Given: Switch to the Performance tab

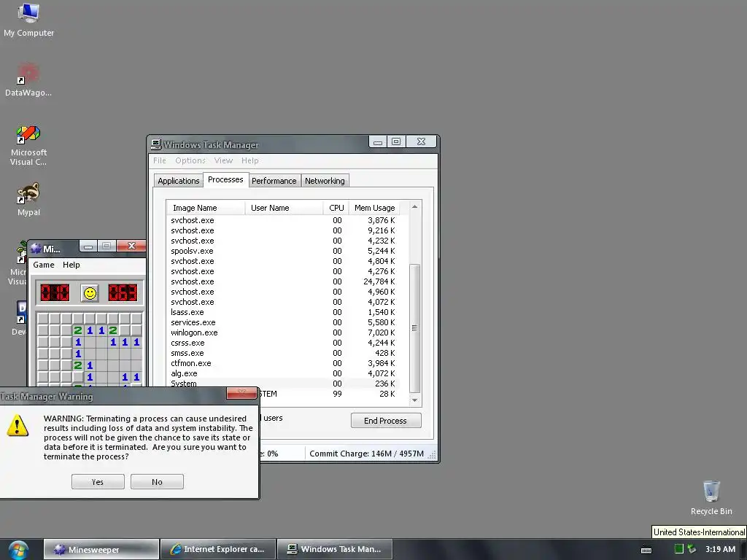Looking at the screenshot, I should (x=274, y=181).
